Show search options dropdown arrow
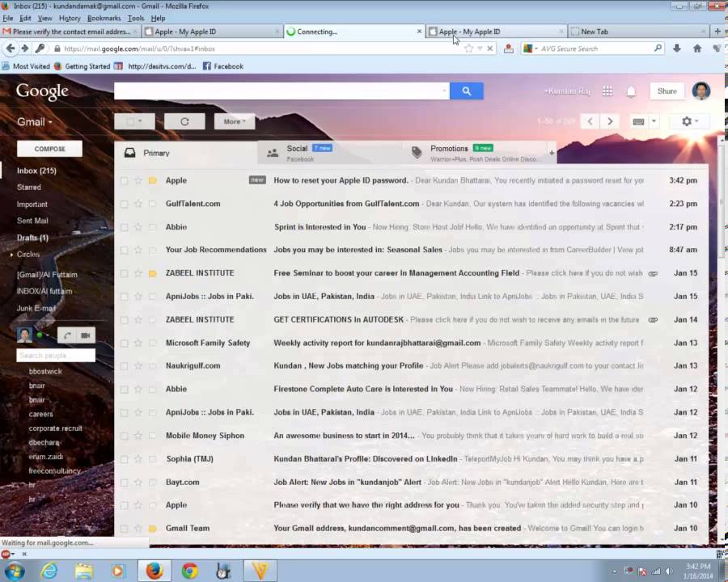 444,91
